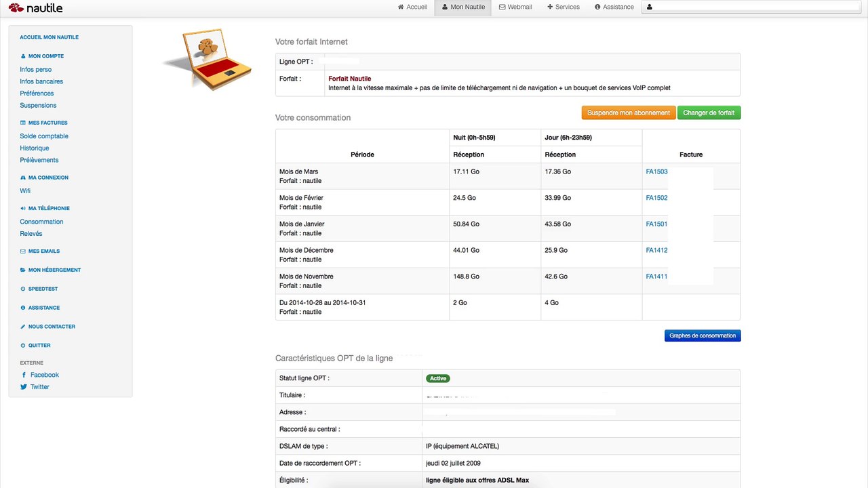The width and height of the screenshot is (868, 488).
Task: Click the Facebook icon in sidebar
Action: pyautogui.click(x=24, y=375)
